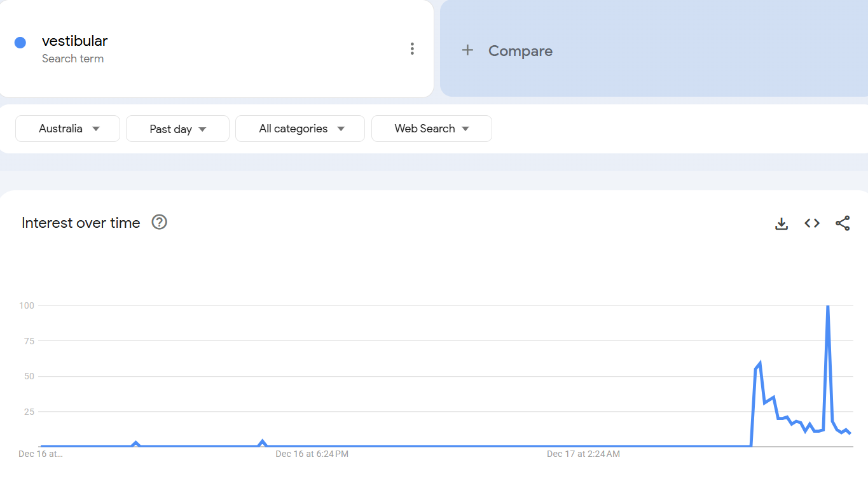Download the Interest over time CSV
This screenshot has width=868, height=497.
pos(782,223)
